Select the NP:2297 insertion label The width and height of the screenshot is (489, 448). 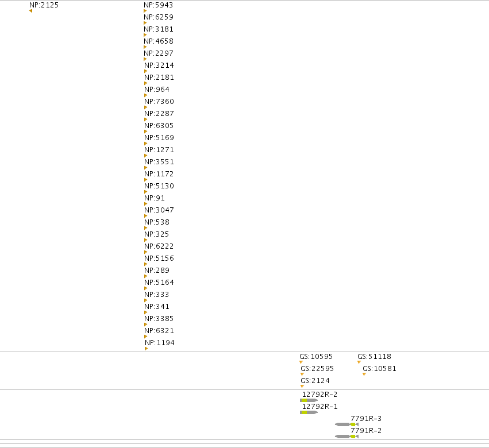click(x=159, y=53)
